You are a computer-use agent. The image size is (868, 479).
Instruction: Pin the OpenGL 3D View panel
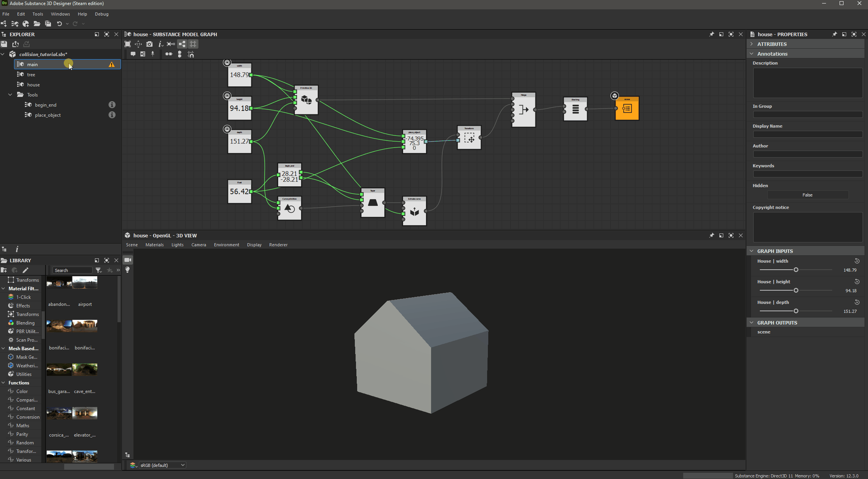coord(712,235)
